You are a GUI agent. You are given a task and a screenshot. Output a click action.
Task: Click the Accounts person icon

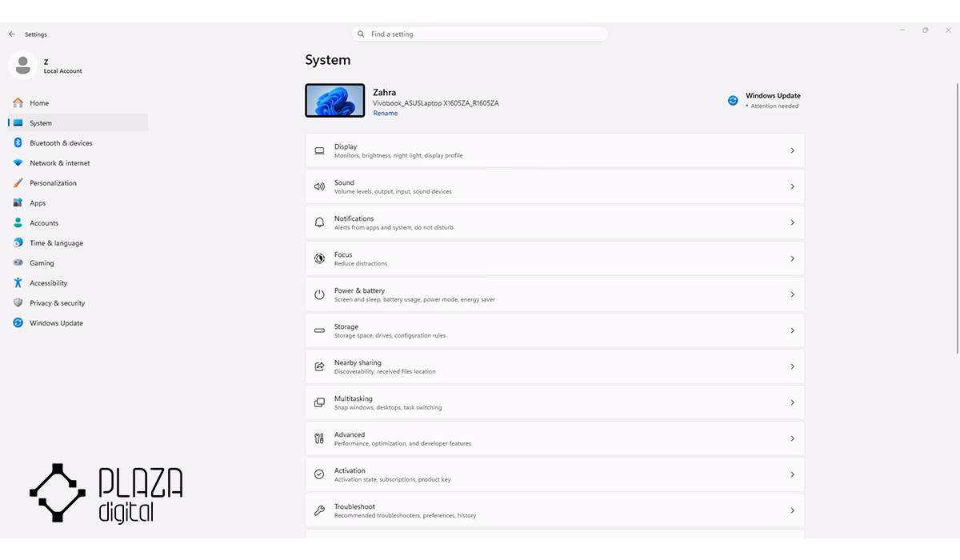pyautogui.click(x=18, y=223)
